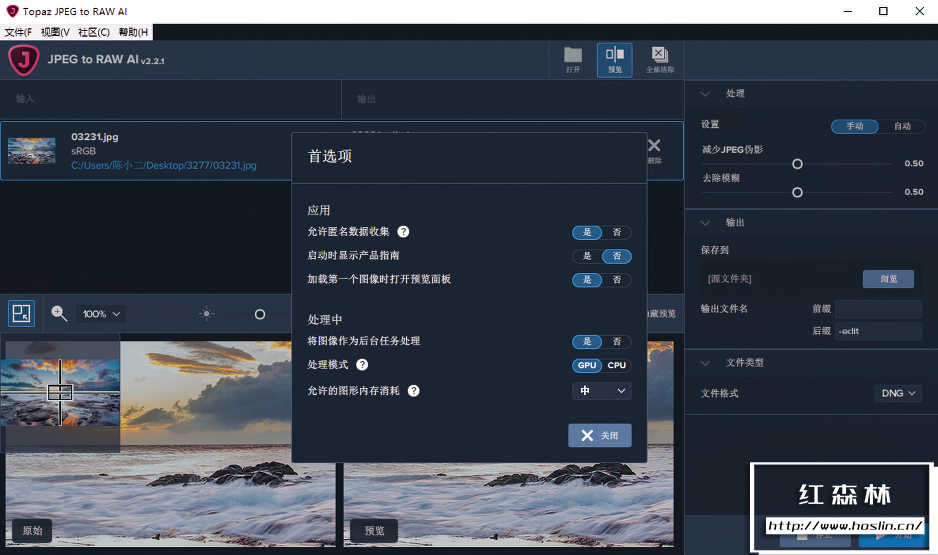Click the [源文件夹] save location field
Screen dimensions: 938x555
pyautogui.click(x=781, y=279)
